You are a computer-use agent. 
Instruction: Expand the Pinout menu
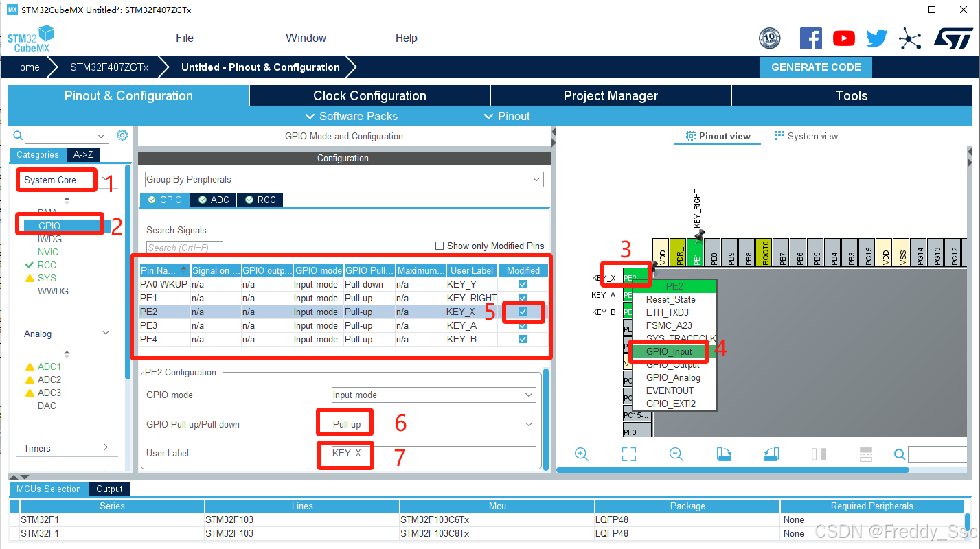click(507, 116)
